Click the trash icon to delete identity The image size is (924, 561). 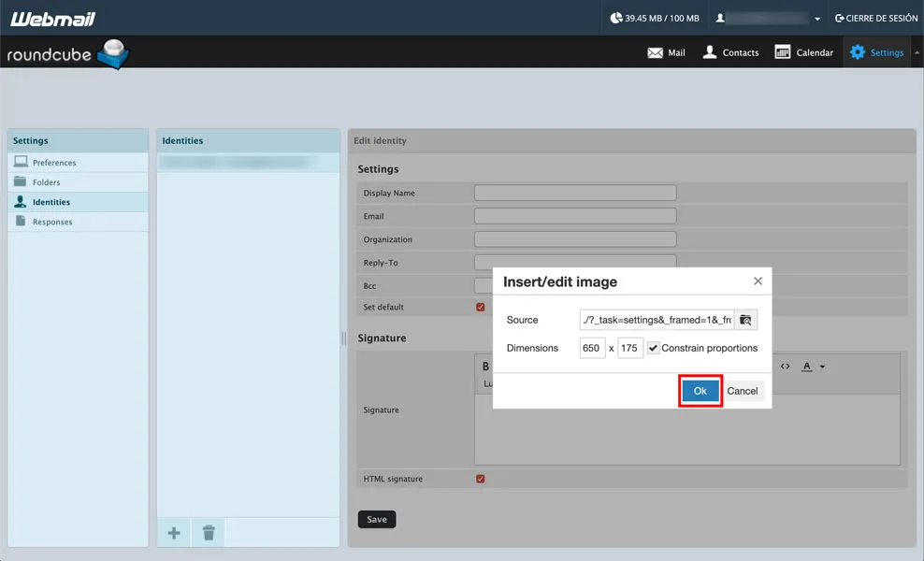pyautogui.click(x=209, y=533)
